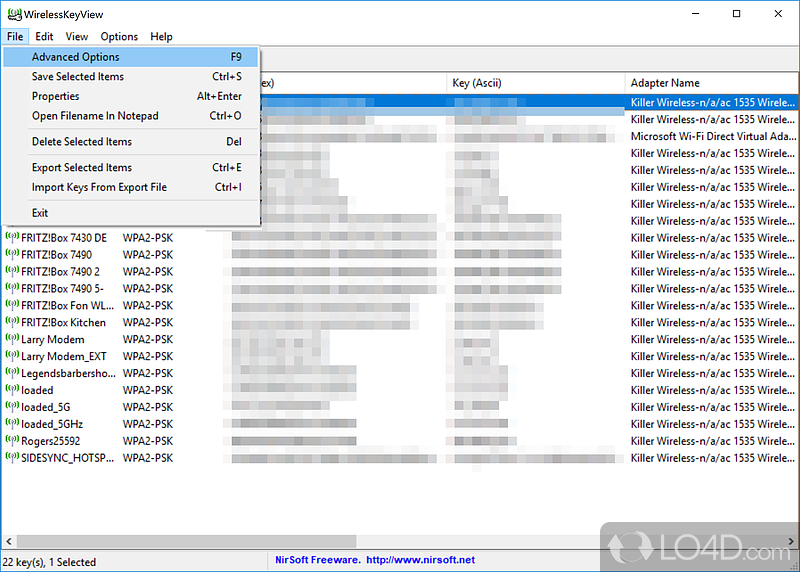Select the loaded network name
800x572 pixels.
tap(37, 390)
